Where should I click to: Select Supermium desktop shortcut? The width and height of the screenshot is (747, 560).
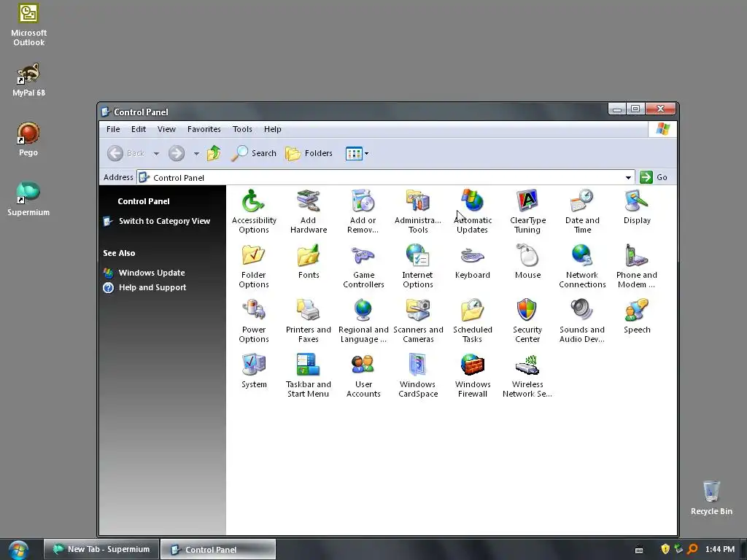28,198
